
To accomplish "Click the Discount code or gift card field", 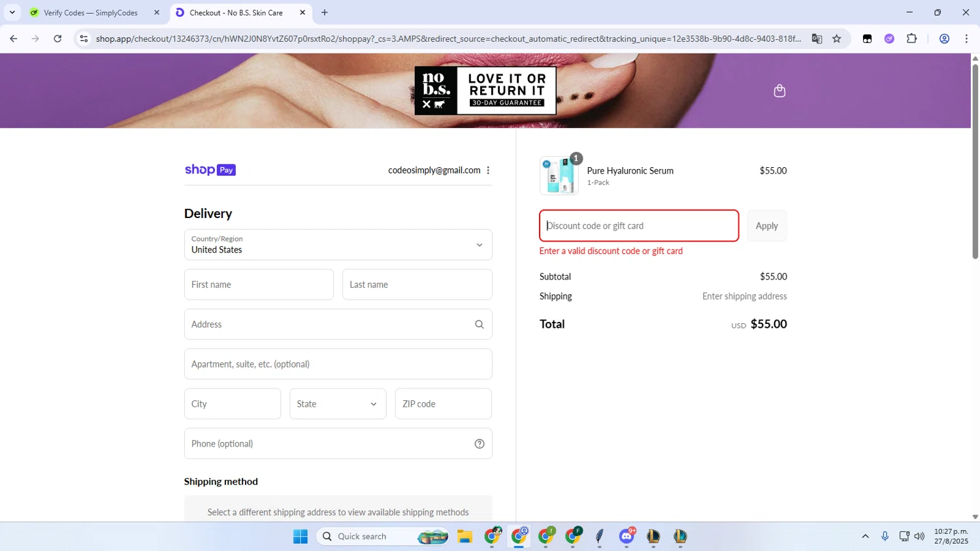I will (x=639, y=226).
